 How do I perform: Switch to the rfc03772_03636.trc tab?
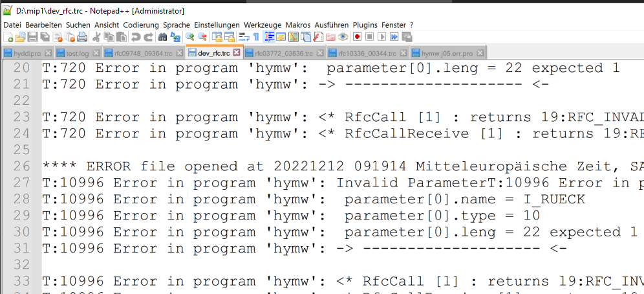(x=283, y=54)
